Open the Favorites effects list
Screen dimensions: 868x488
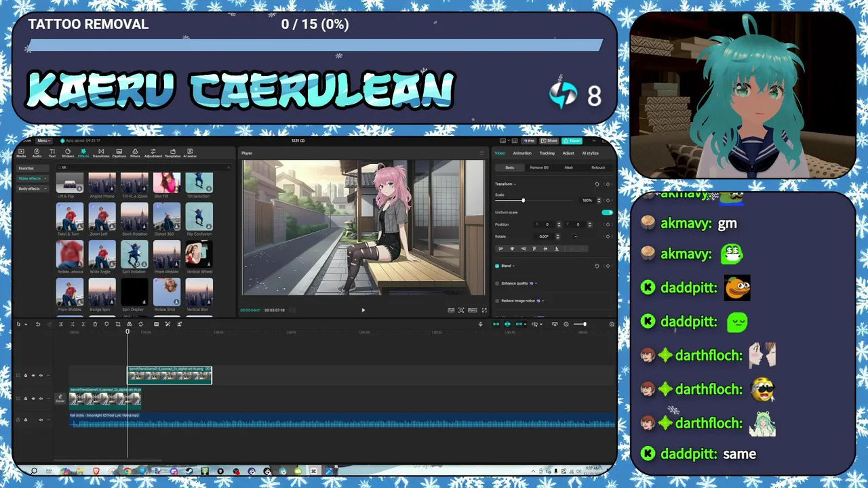(33, 168)
